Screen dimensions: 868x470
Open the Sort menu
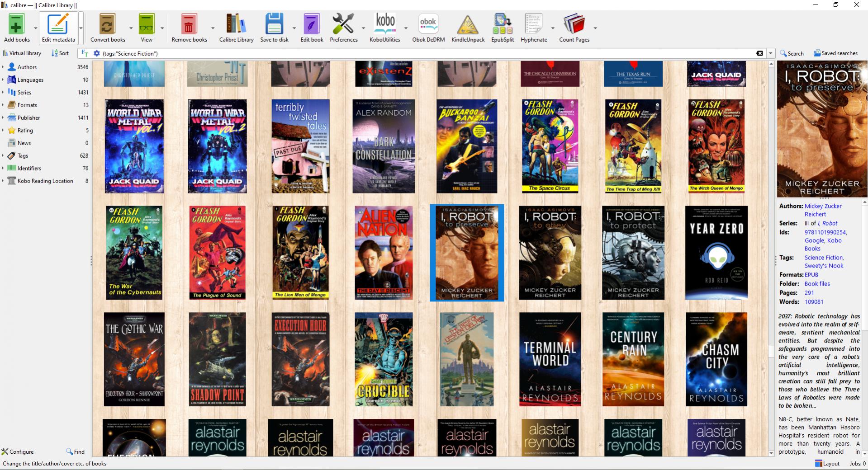pos(60,53)
